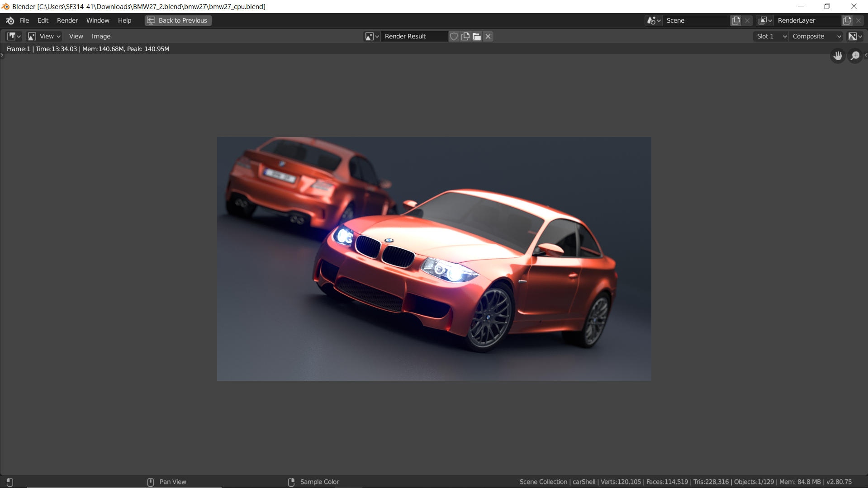This screenshot has height=488, width=868.
Task: Open the Edit menu
Action: coord(43,20)
